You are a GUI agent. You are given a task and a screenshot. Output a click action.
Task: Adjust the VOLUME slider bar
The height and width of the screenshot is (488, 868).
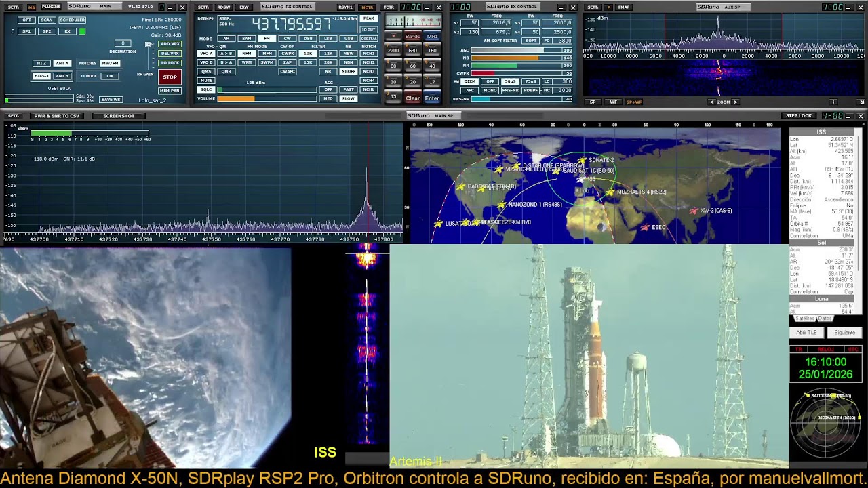tap(267, 98)
